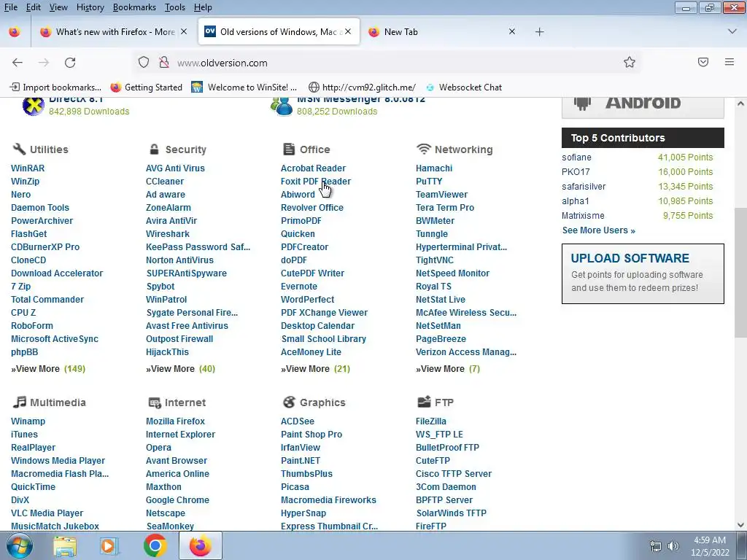Open the TeamViewer link

coord(441,194)
